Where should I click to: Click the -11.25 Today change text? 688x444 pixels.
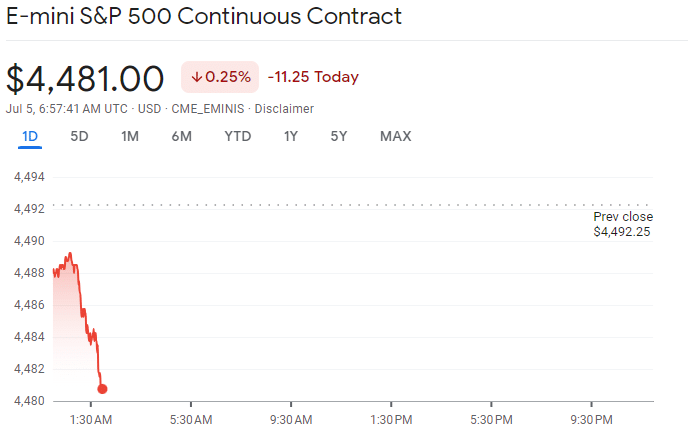click(313, 77)
